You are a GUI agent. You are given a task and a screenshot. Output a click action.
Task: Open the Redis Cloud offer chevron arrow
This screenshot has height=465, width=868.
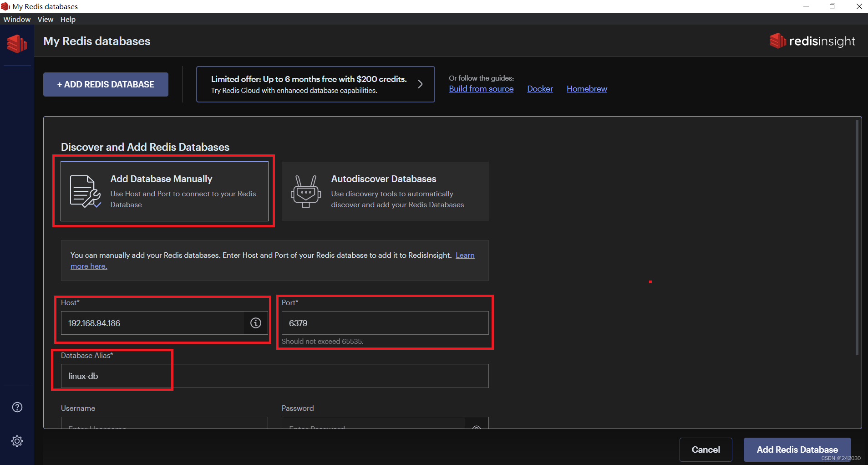pos(420,84)
